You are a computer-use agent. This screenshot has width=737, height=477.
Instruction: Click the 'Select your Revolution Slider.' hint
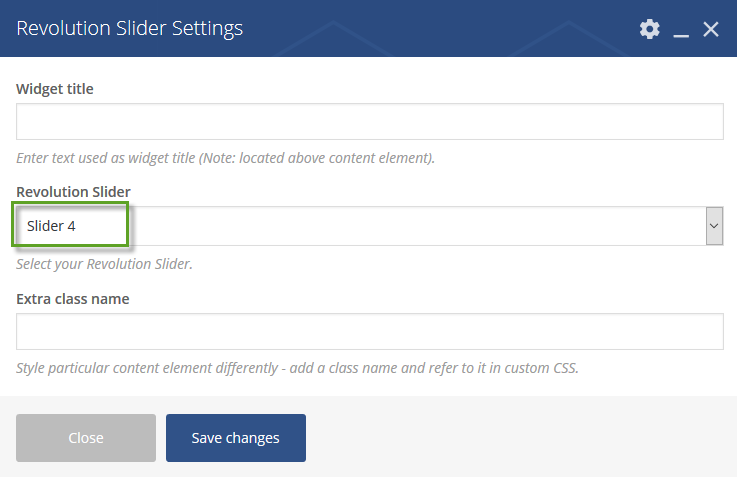pos(104,264)
